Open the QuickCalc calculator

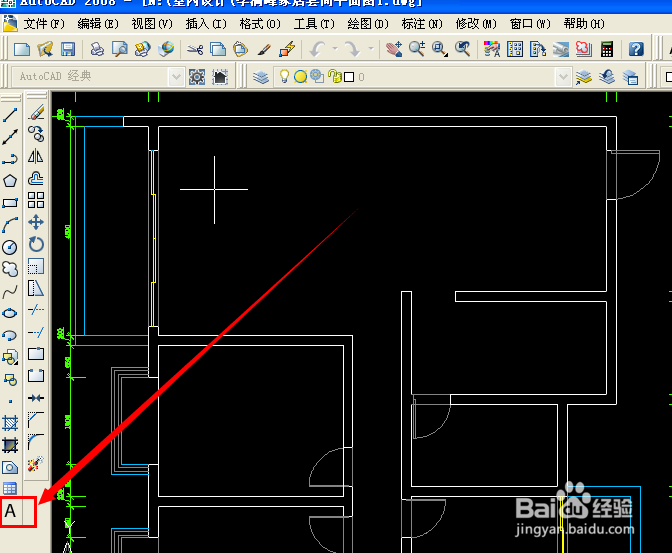[x=607, y=49]
